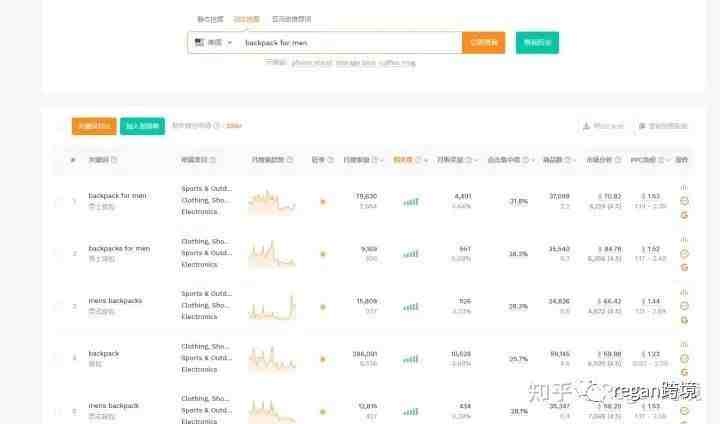Click the search box containing 'backpack for men'
This screenshot has width=720, height=424.
(x=350, y=43)
